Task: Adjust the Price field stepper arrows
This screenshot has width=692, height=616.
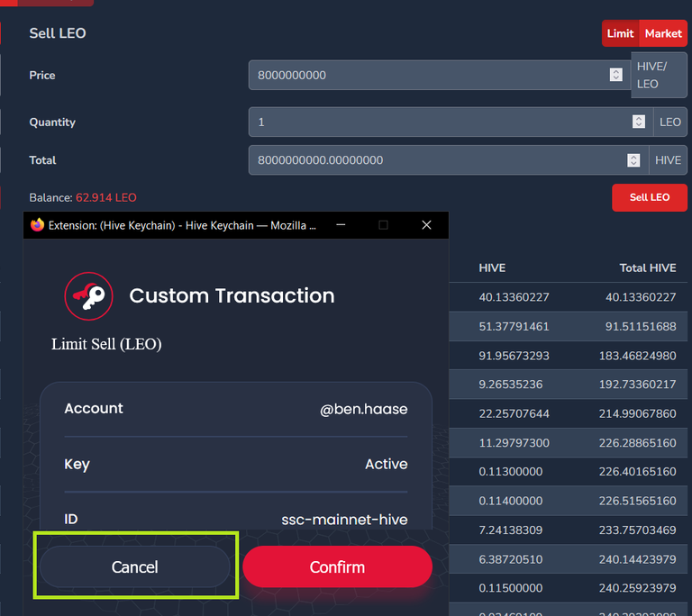Action: pyautogui.click(x=616, y=75)
